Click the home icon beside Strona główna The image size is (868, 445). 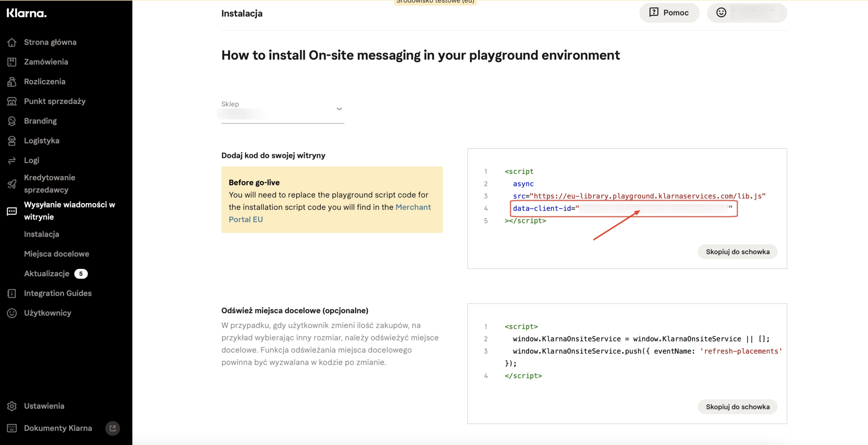[x=12, y=42]
